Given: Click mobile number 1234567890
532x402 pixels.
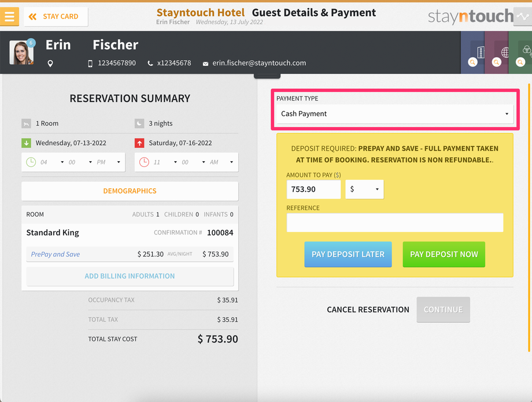Looking at the screenshot, I should tap(117, 63).
